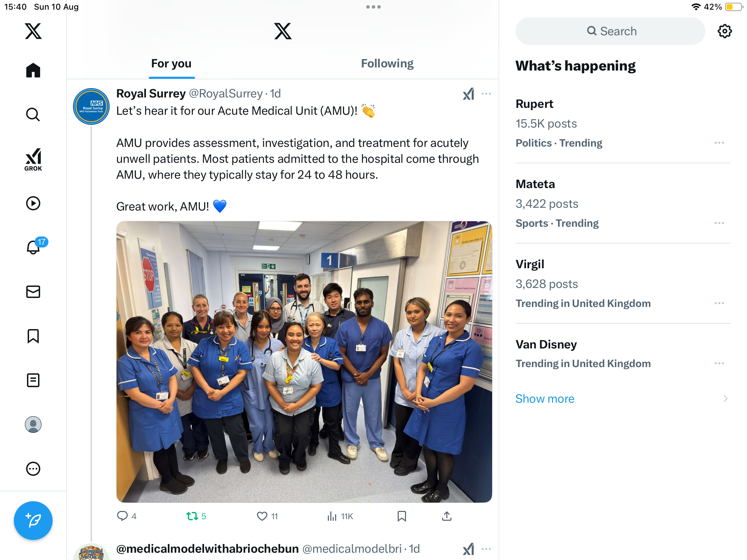Open Bookmarks in the sidebar

[33, 336]
